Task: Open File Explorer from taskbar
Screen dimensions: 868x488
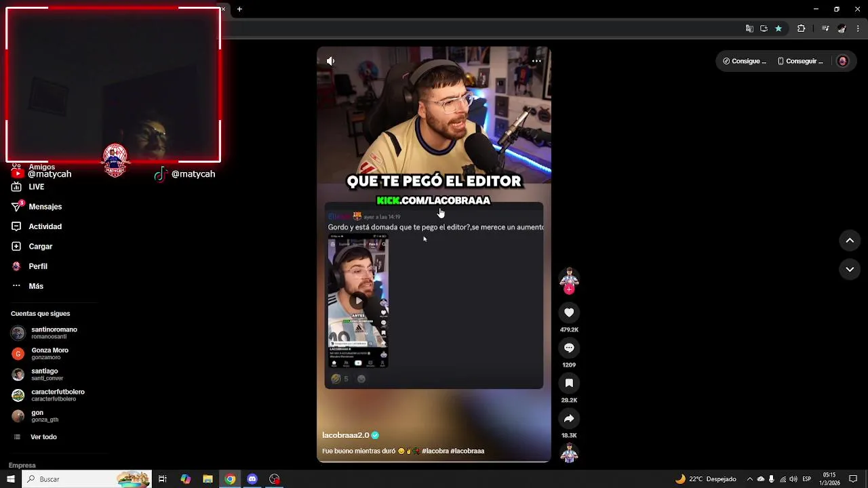Action: (208, 479)
